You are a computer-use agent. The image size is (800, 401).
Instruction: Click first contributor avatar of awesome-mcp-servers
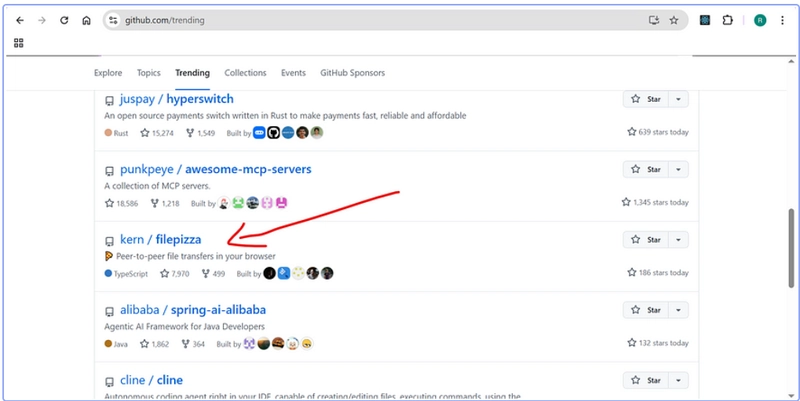pos(223,203)
